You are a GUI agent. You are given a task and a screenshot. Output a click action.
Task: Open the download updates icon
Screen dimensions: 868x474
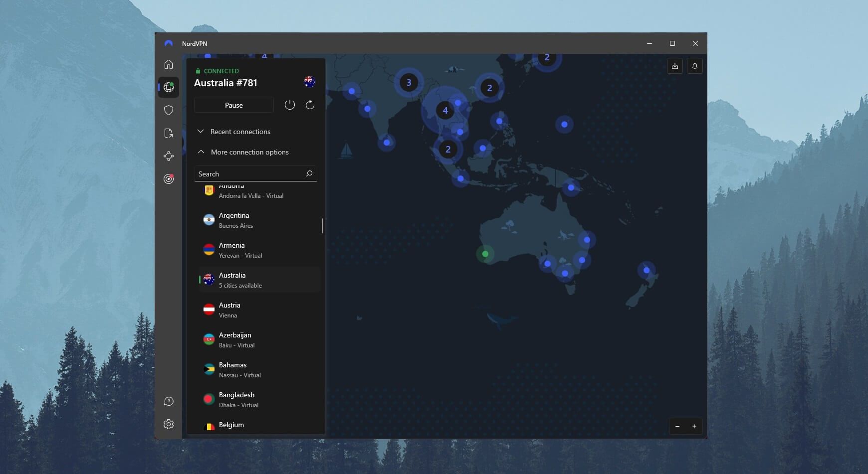tap(675, 66)
